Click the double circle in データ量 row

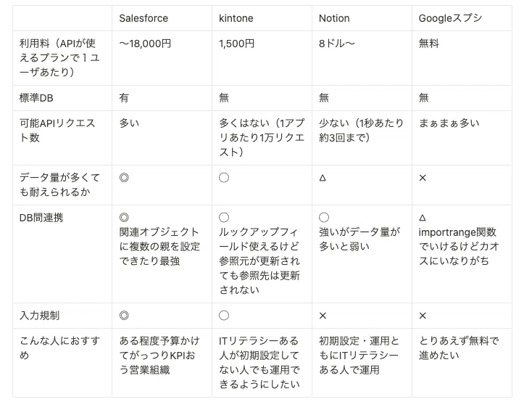click(x=124, y=178)
